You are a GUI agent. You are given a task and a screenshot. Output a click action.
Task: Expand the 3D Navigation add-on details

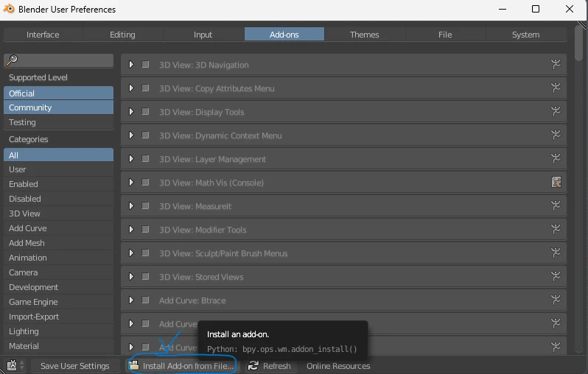pos(131,65)
